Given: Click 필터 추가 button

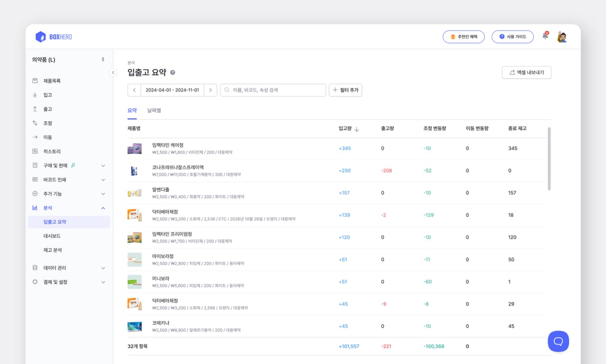Looking at the screenshot, I should point(345,90).
